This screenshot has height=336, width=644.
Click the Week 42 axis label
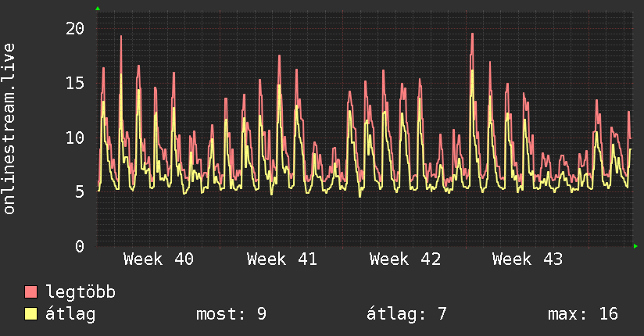405,259
